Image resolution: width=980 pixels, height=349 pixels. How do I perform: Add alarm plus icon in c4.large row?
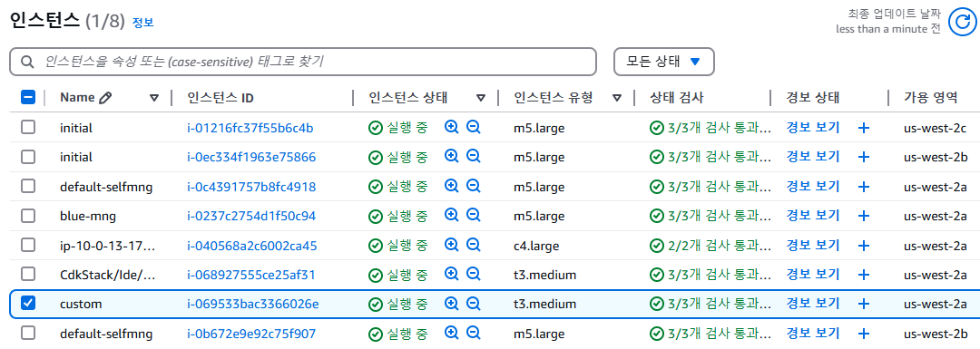pyautogui.click(x=864, y=246)
